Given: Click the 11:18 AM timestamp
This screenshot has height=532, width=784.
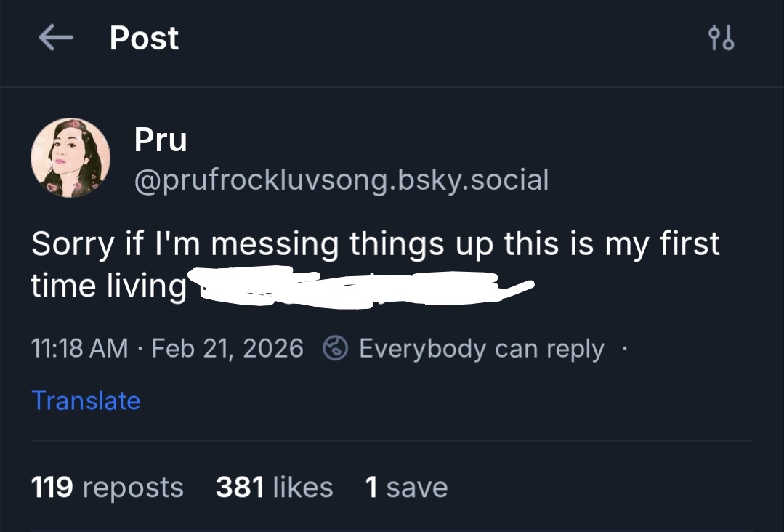Looking at the screenshot, I should pos(80,349).
